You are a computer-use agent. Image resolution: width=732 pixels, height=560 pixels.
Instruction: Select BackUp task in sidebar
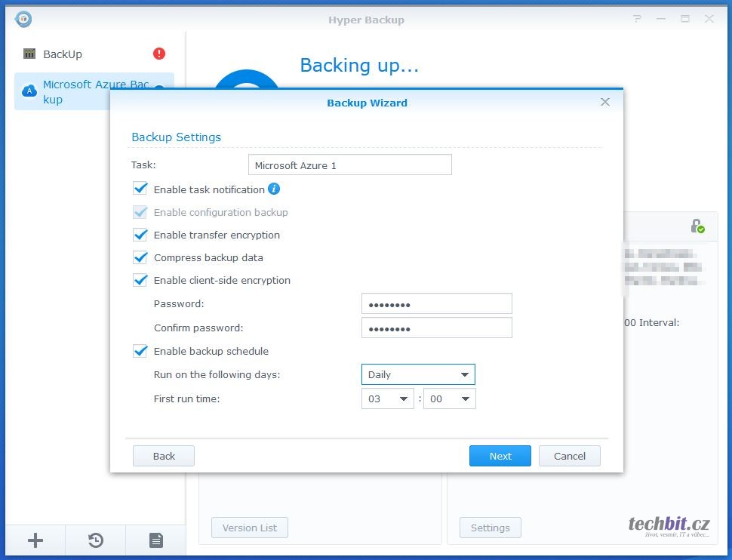click(x=63, y=54)
